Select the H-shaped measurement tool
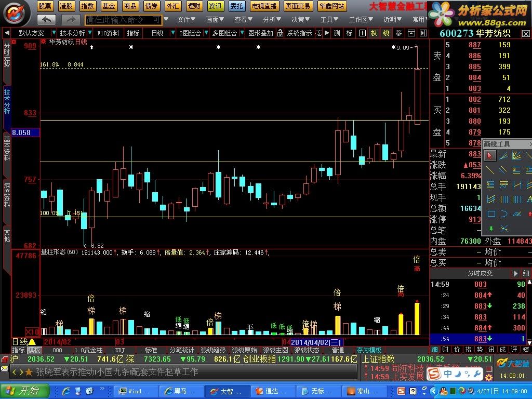Image resolution: width=532 pixels, height=399 pixels. pos(516,184)
